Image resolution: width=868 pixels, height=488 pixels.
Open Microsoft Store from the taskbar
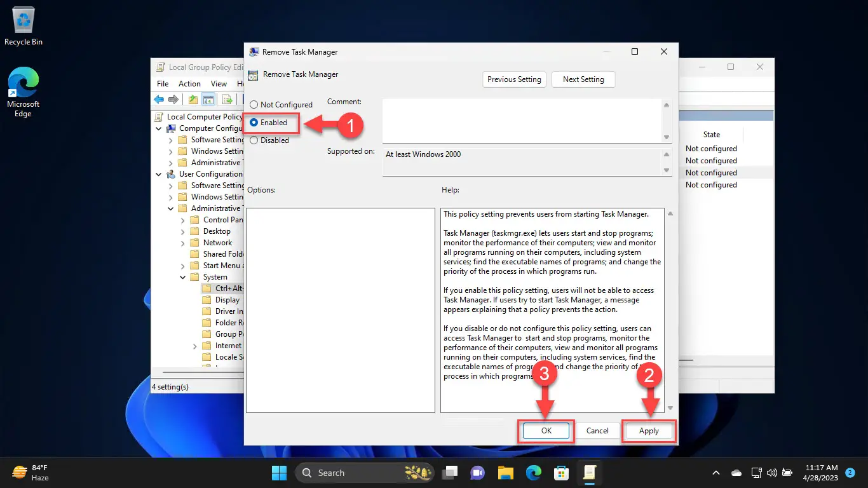pos(561,473)
